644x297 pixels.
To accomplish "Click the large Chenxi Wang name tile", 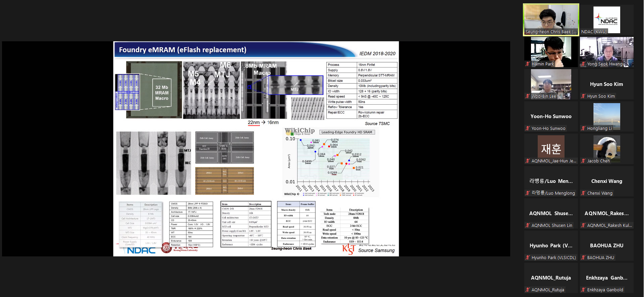I will pos(607,181).
